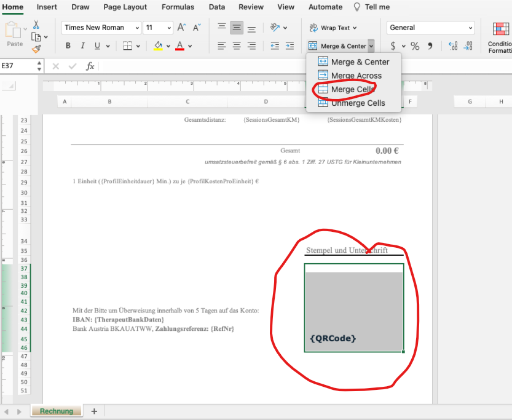Click the Increase Indent icon

tap(289, 46)
